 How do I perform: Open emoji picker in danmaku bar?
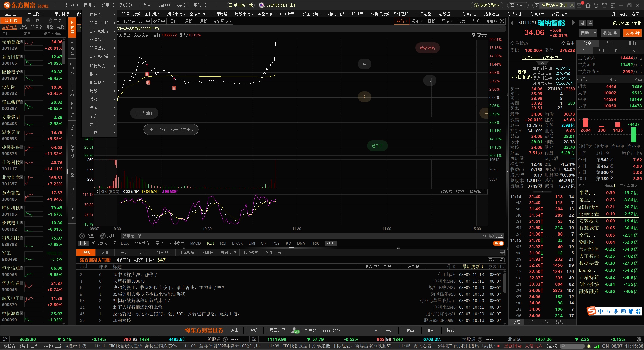click(x=491, y=236)
